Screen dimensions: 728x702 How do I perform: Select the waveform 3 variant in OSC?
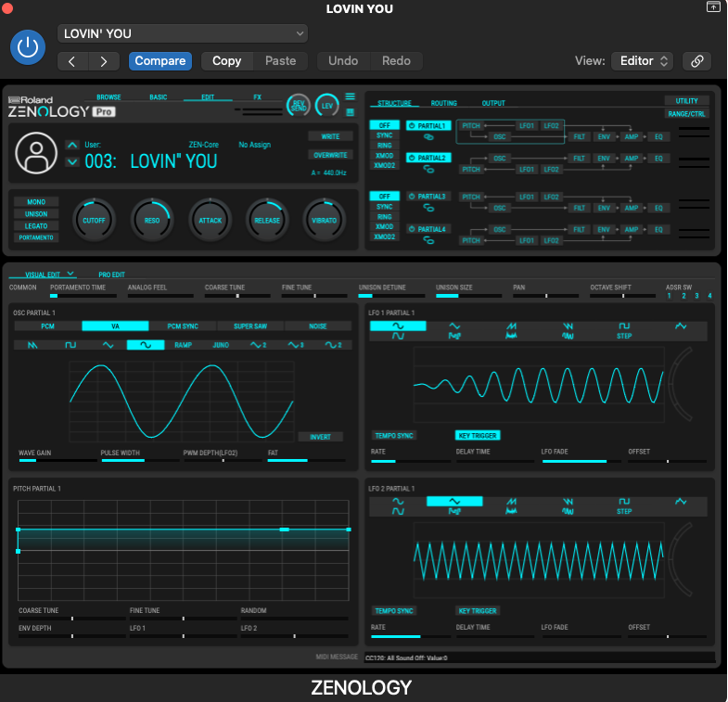point(296,345)
